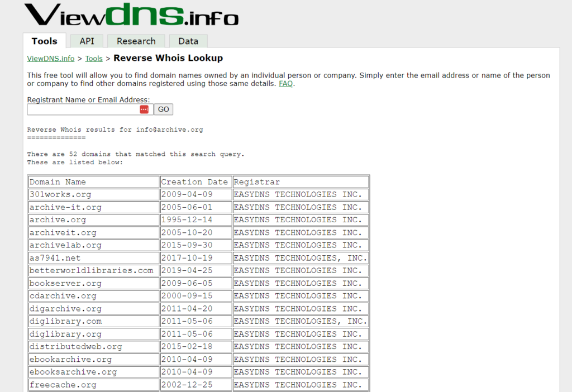Click the 2019-04-25 creation date
Viewport: 572px width, 392px height.
tap(196, 271)
